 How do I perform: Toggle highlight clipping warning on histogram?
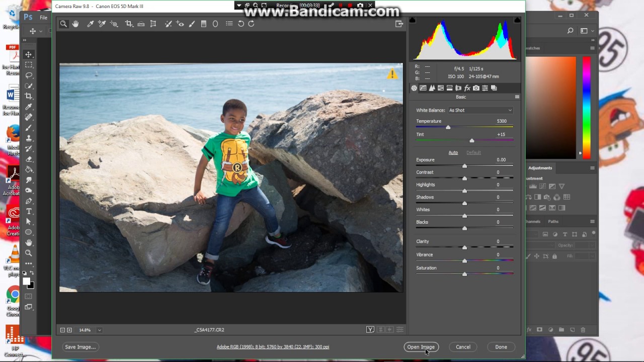pos(517,20)
